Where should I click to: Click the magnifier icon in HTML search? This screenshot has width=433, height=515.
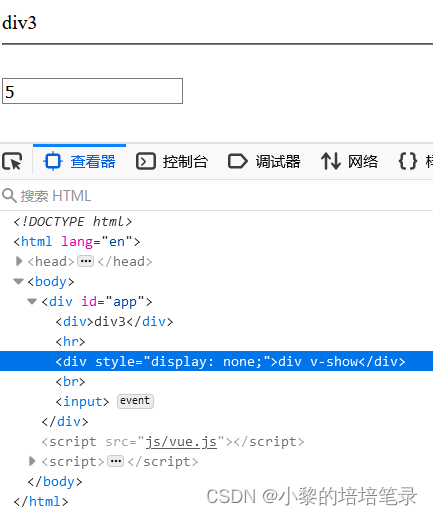9,196
